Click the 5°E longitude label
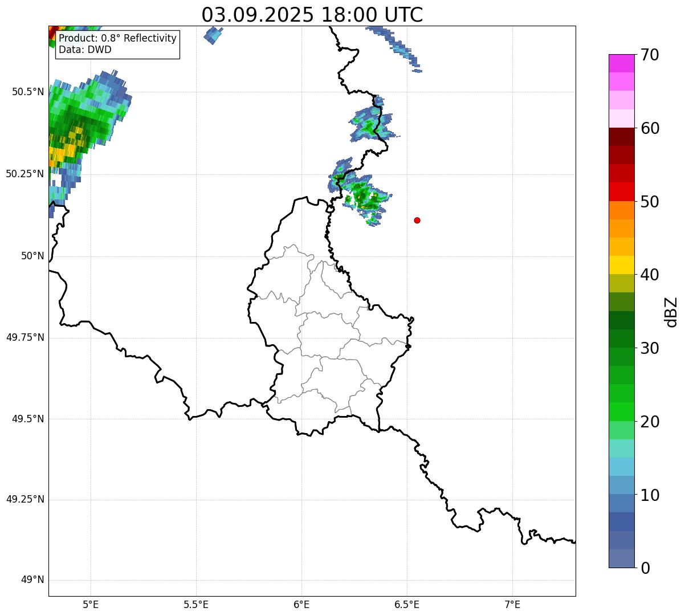Viewport: 685px width, 616px height. click(x=91, y=605)
